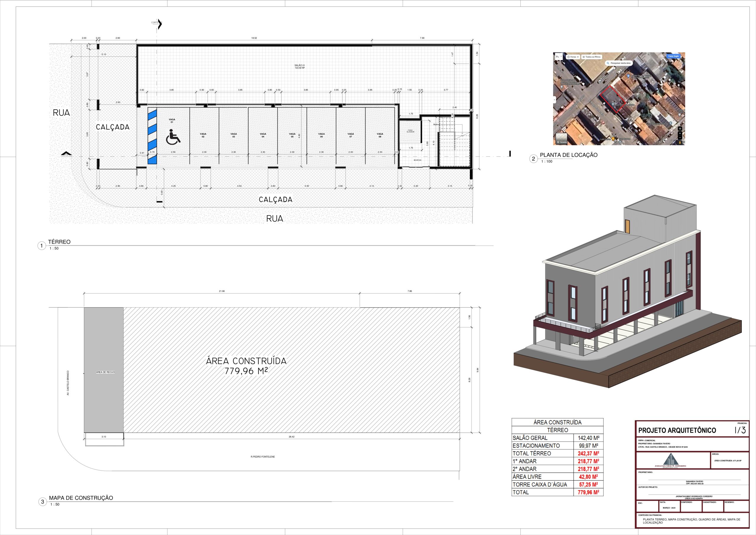Screen dimensions: 756x535
Task: Click the orange Luis Drinks map pin
Action: [x=613, y=139]
